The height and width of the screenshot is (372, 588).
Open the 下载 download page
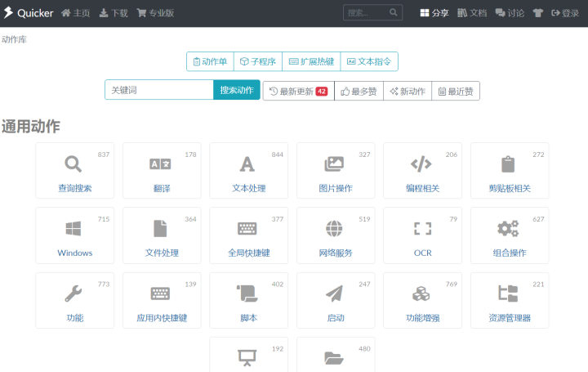114,13
